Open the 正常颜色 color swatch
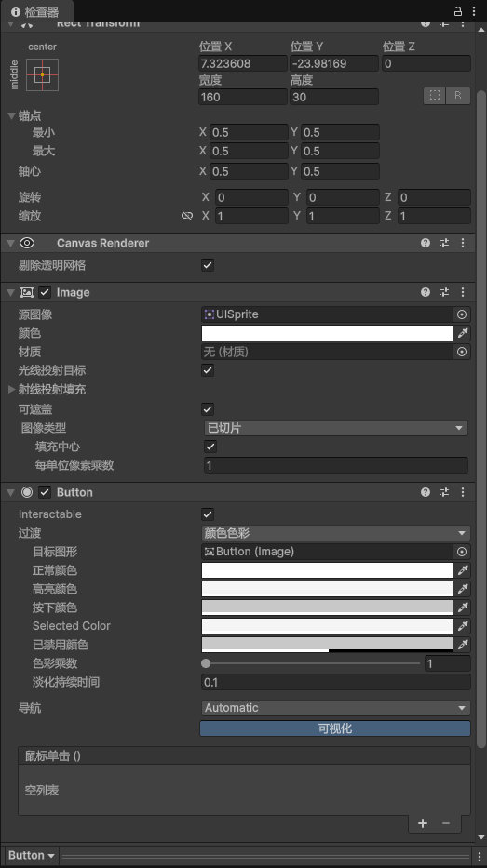 pos(328,570)
